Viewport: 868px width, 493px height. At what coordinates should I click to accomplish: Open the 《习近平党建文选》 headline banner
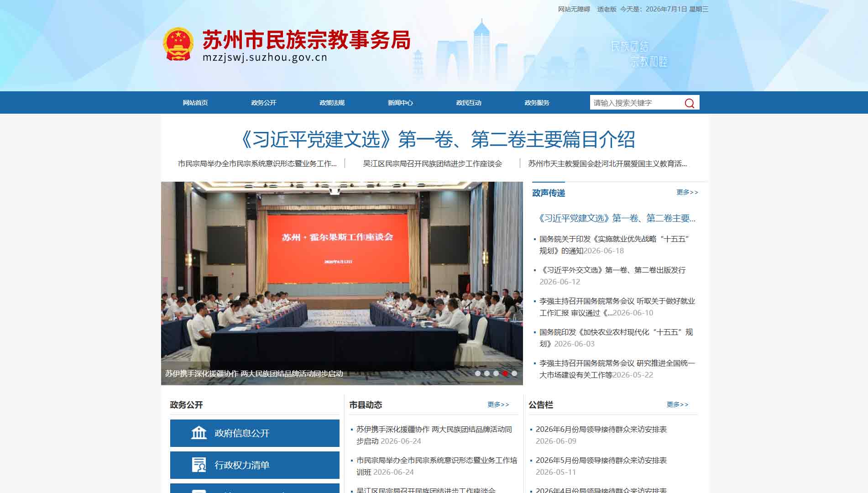(435, 139)
